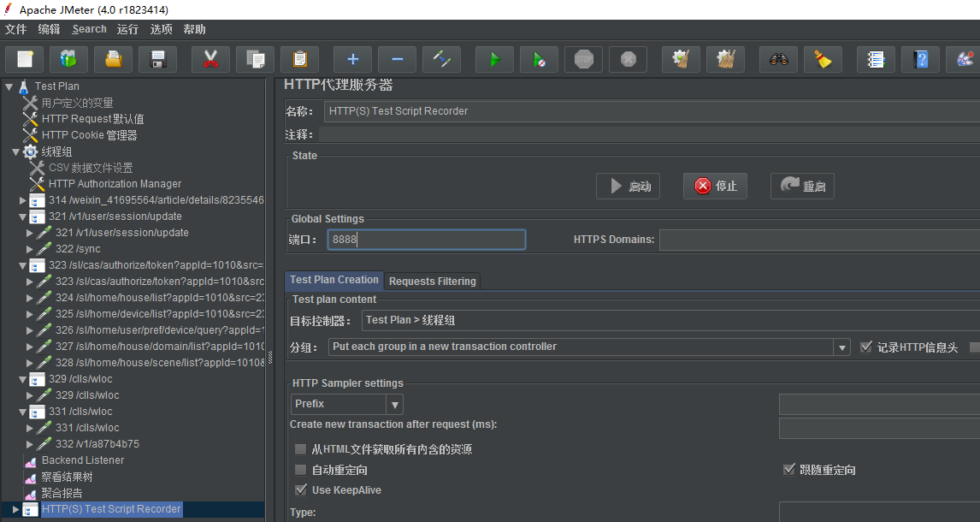Click the Toggle enable/disable toolbar icon

(441, 59)
